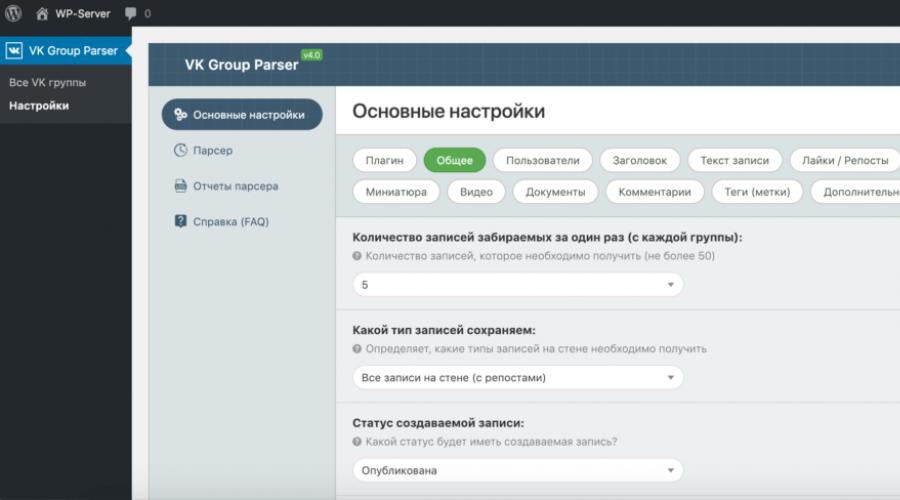Click the printer icon beside Отчеты парсера
Viewport: 900px width, 500px height.
(180, 186)
